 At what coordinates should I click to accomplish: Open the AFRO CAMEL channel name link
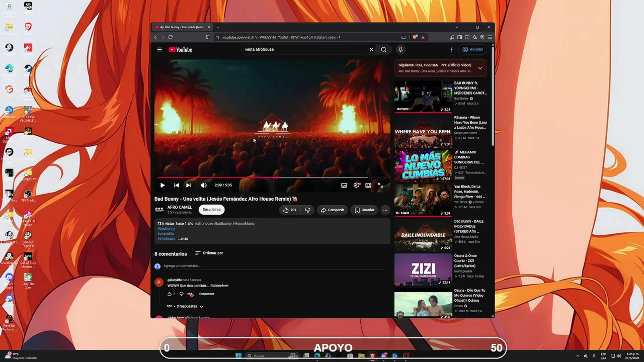pos(180,207)
